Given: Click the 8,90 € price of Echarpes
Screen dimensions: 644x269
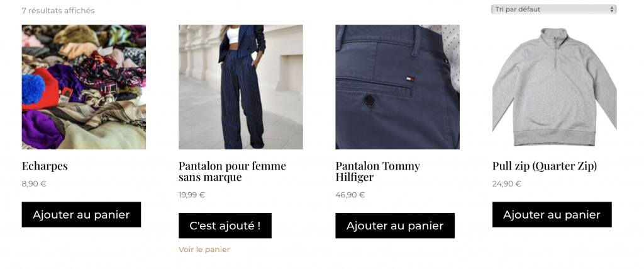Looking at the screenshot, I should point(34,184).
